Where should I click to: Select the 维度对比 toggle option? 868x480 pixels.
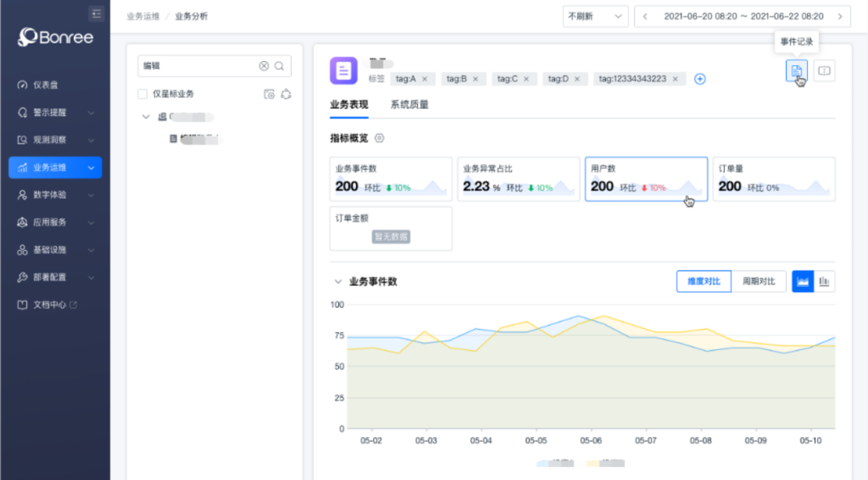[703, 281]
